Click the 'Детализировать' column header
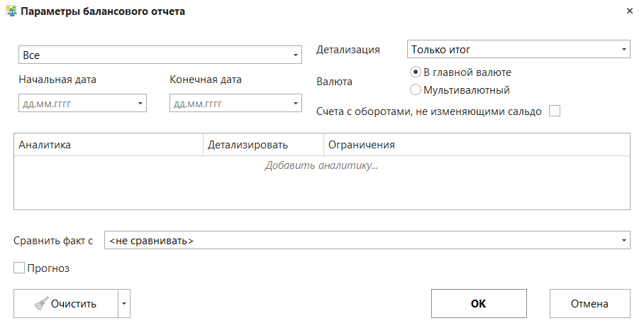This screenshot has height=333, width=644. pyautogui.click(x=262, y=145)
